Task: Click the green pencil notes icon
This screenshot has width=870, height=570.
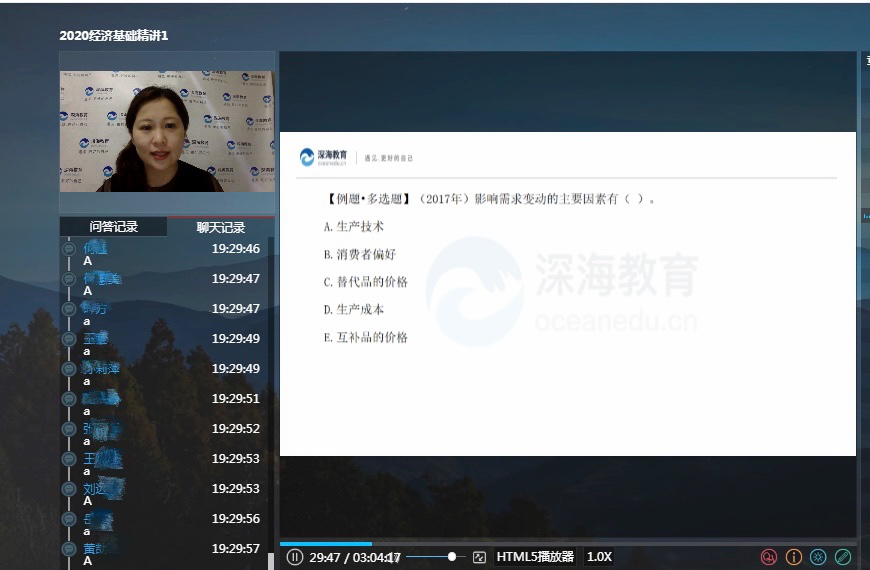Action: coord(844,557)
